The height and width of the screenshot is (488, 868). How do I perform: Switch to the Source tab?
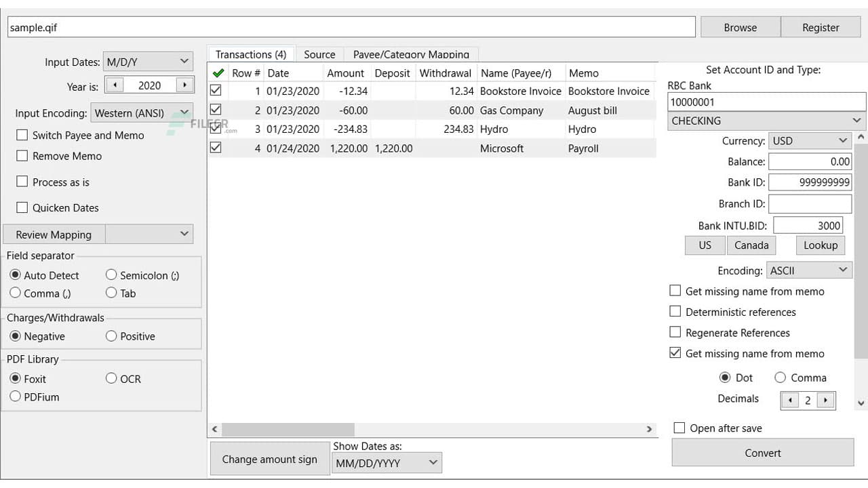(320, 54)
